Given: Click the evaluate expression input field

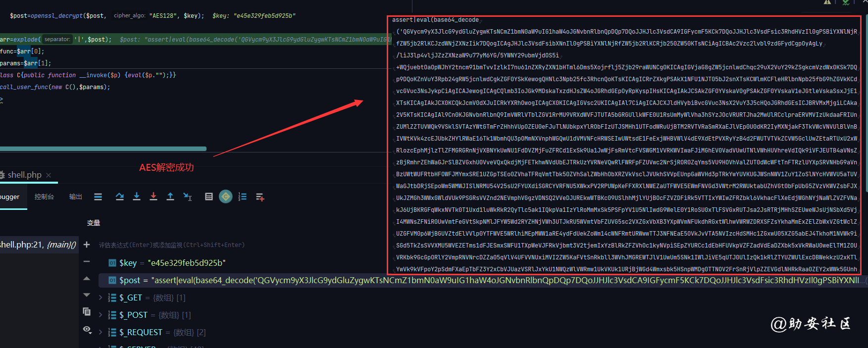Looking at the screenshot, I should click(x=171, y=245).
